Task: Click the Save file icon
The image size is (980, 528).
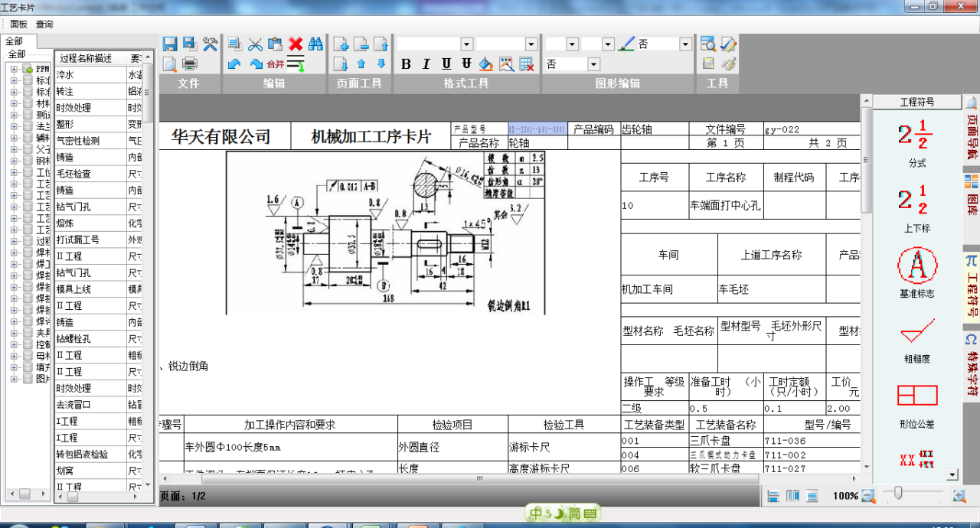Action: coord(170,44)
